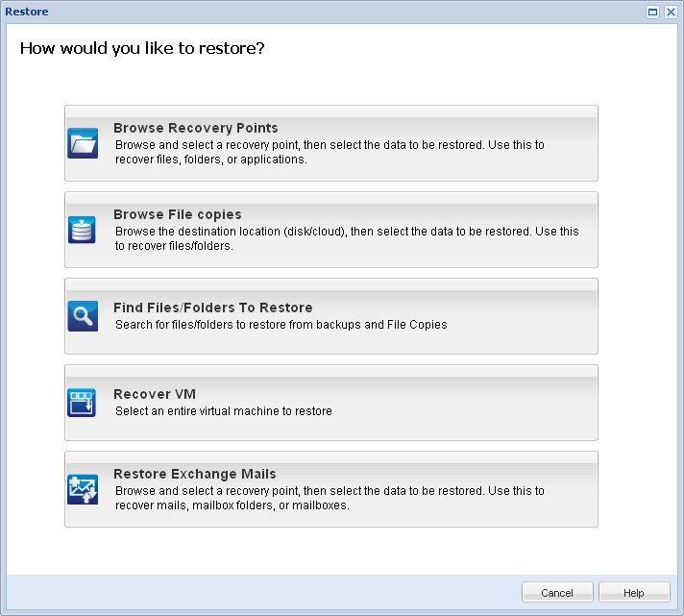Select the Recover VM title
The width and height of the screenshot is (684, 616).
(x=155, y=394)
